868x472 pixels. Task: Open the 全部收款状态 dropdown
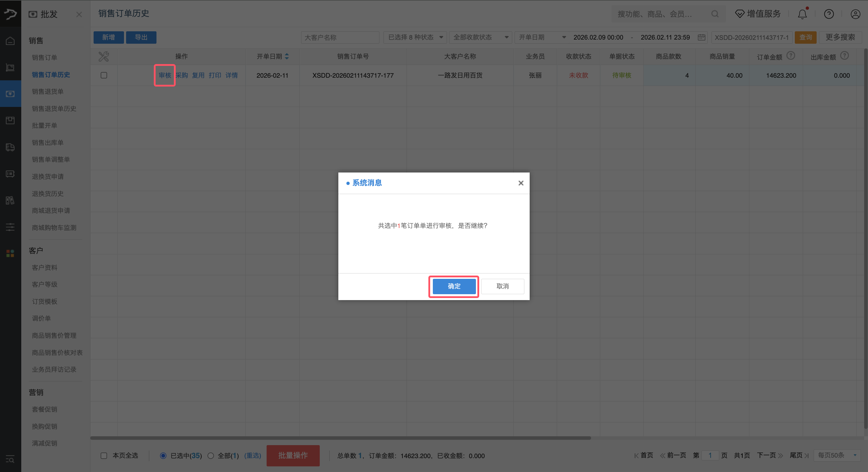click(x=480, y=38)
